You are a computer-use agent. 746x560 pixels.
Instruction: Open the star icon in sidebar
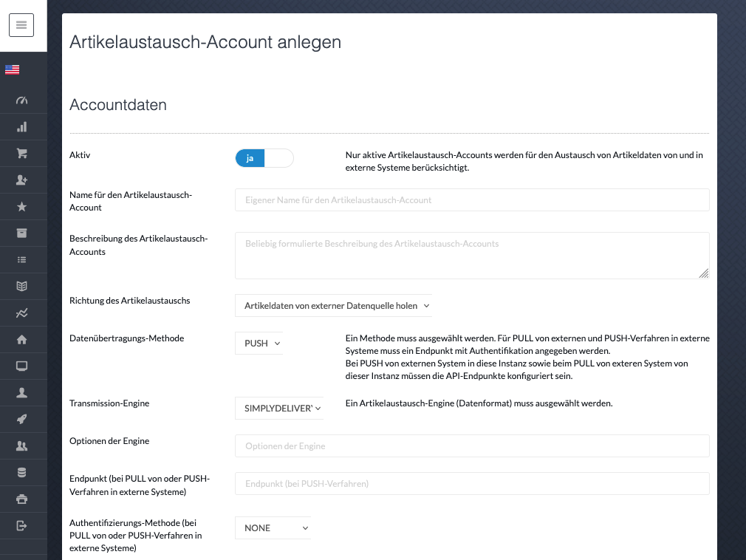point(22,207)
